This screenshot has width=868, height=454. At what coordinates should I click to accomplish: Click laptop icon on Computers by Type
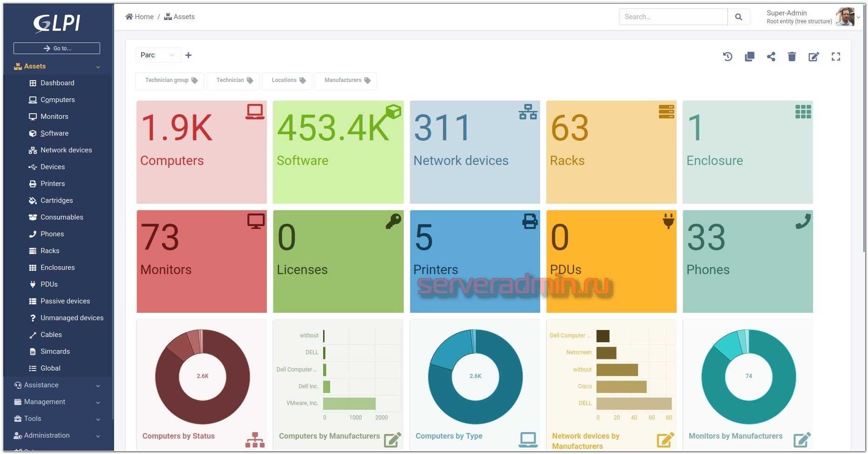(528, 440)
